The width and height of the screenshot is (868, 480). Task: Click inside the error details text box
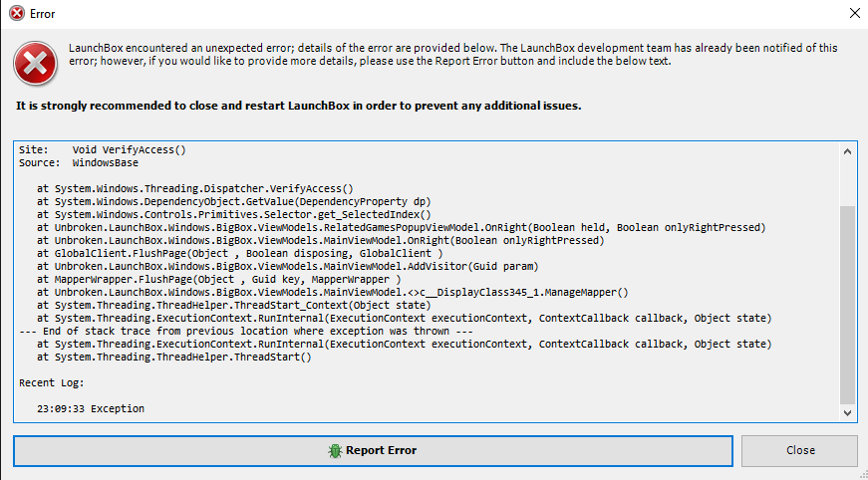point(427,282)
